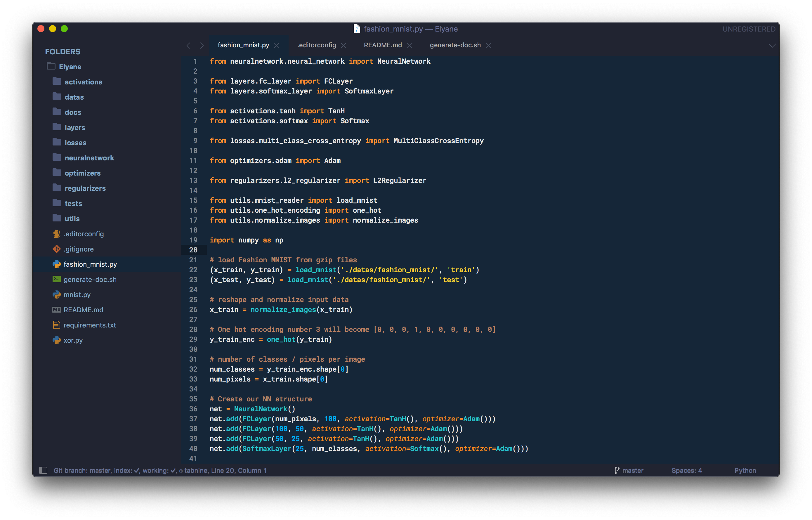Open requirements.txt text file
The height and width of the screenshot is (520, 812).
click(89, 325)
